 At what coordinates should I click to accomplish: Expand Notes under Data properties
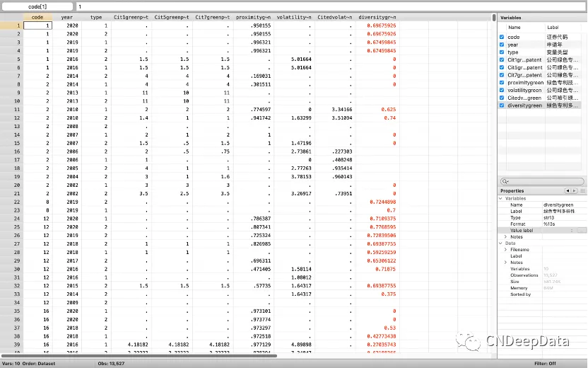[505, 263]
